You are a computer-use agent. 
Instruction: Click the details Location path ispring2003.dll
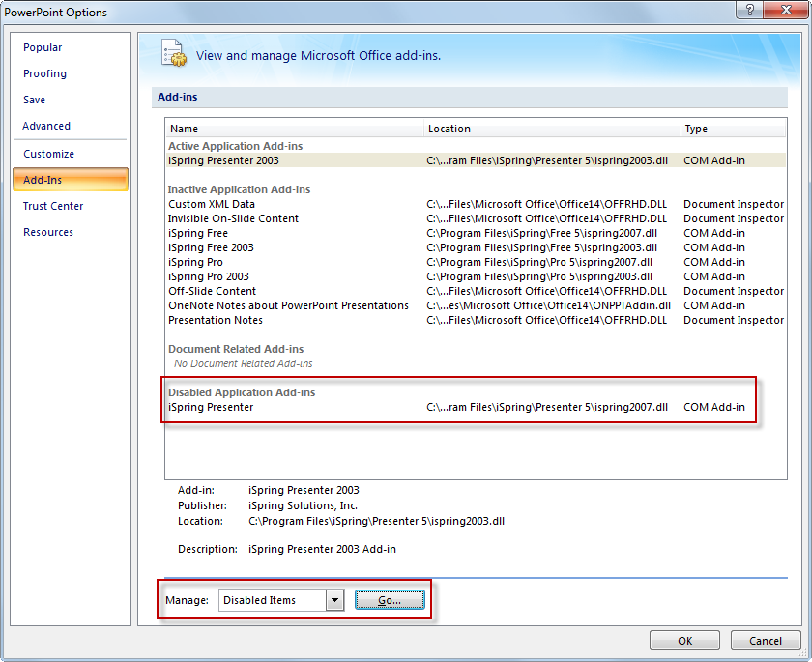376,521
